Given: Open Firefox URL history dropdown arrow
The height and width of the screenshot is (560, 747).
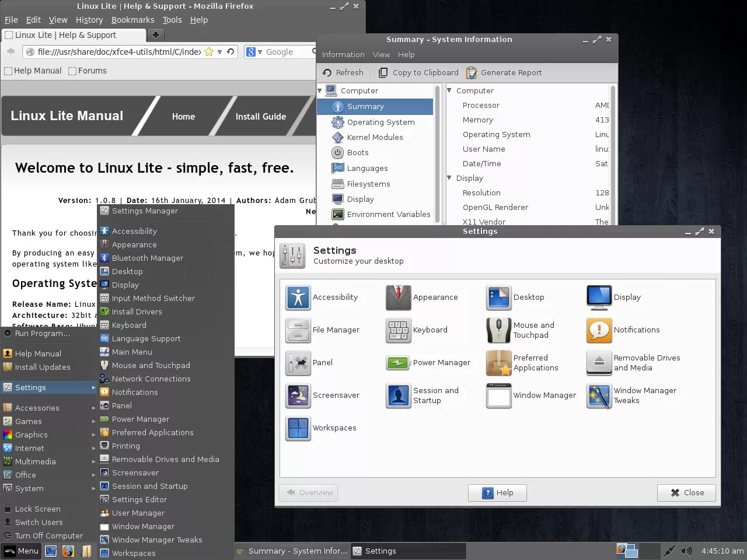Looking at the screenshot, I should pyautogui.click(x=219, y=52).
